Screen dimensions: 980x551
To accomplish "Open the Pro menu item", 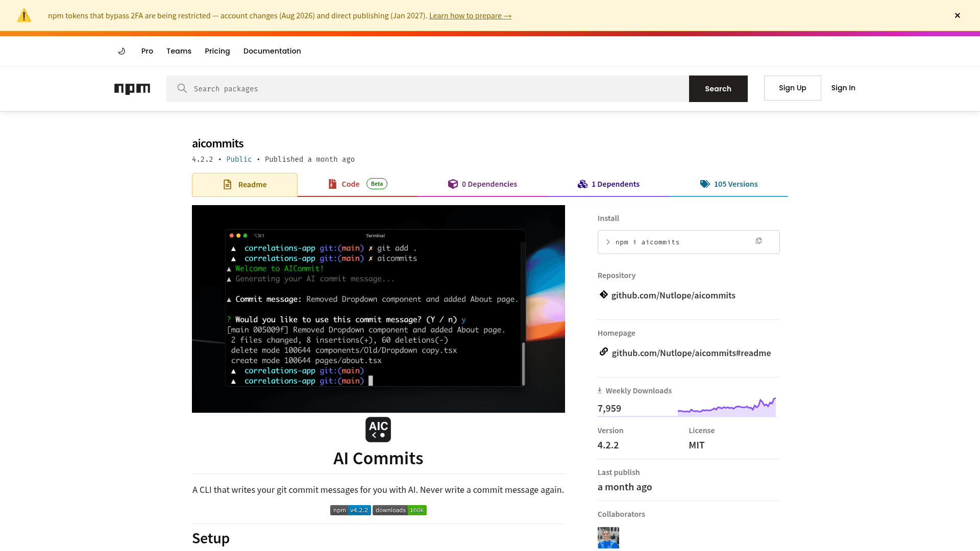I will pyautogui.click(x=147, y=51).
